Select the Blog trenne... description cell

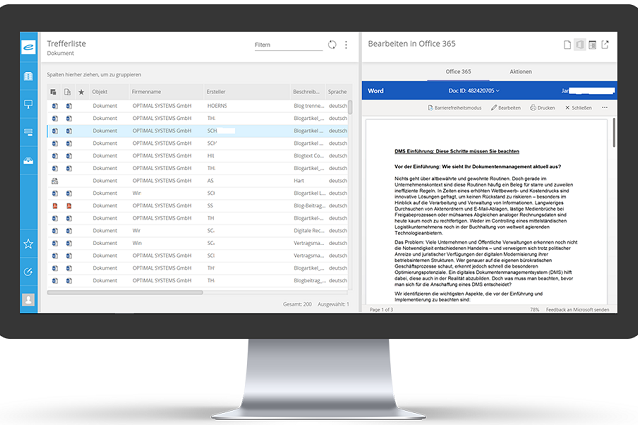[x=309, y=106]
